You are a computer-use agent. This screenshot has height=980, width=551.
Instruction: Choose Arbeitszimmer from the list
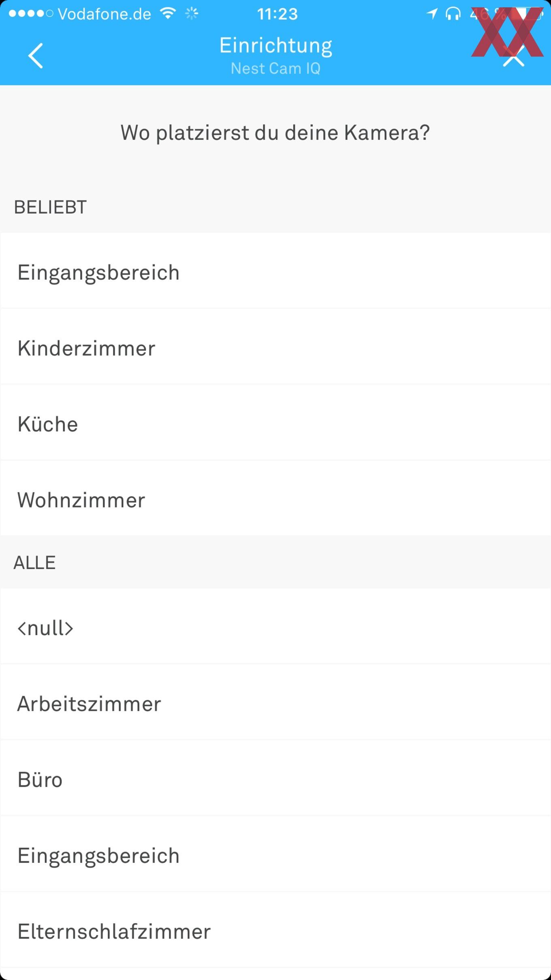click(275, 702)
